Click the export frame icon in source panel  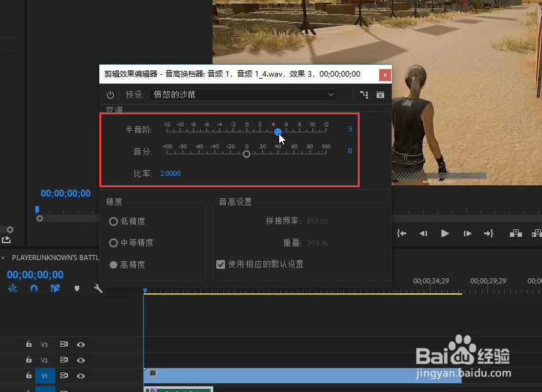[x=6, y=239]
